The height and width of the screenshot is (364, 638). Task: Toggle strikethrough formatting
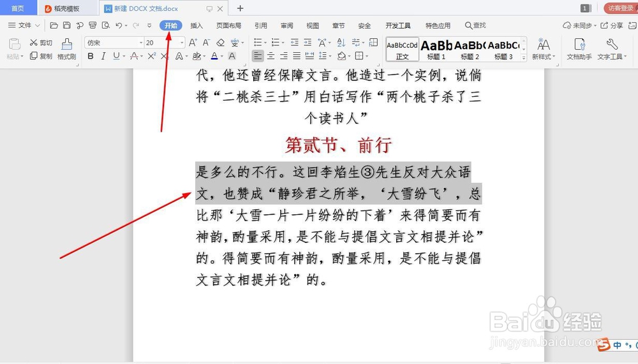click(133, 56)
